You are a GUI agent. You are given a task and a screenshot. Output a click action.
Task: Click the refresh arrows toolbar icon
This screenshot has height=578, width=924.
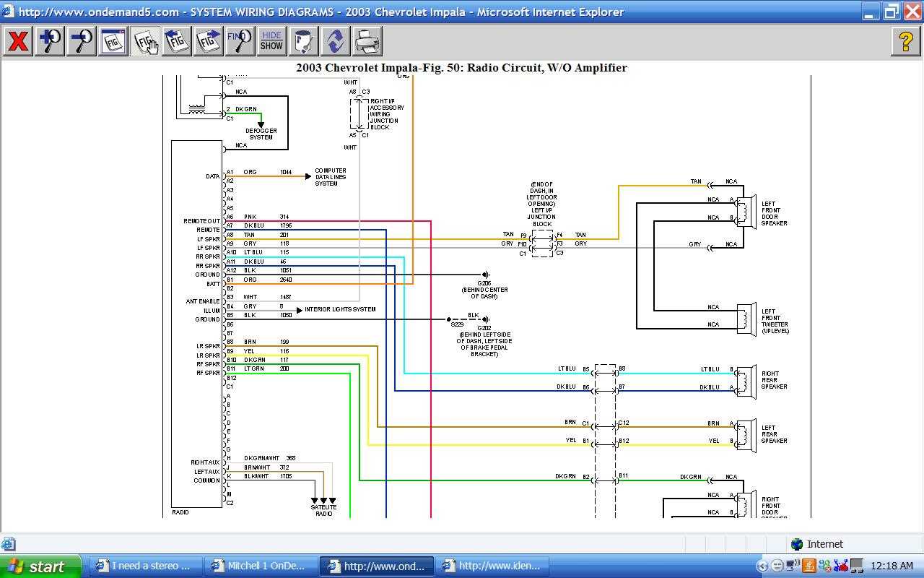click(x=335, y=41)
